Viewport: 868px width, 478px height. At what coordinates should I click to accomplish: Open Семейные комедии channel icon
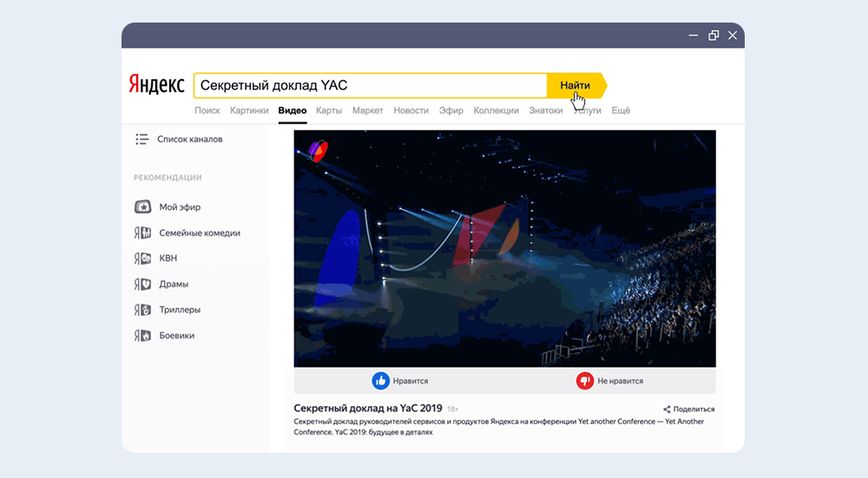click(142, 233)
